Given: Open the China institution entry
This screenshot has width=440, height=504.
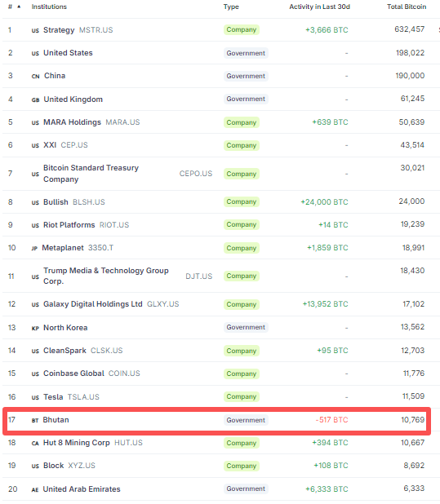Looking at the screenshot, I should point(55,76).
